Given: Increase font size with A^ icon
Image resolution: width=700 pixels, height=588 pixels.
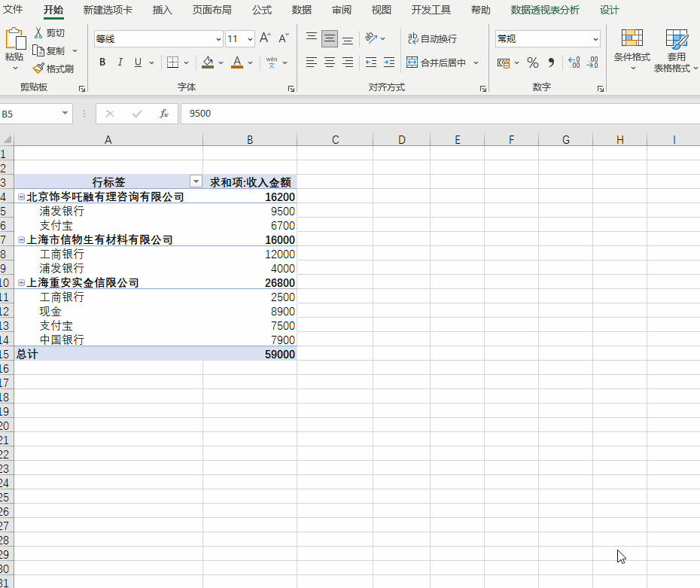Looking at the screenshot, I should [265, 38].
